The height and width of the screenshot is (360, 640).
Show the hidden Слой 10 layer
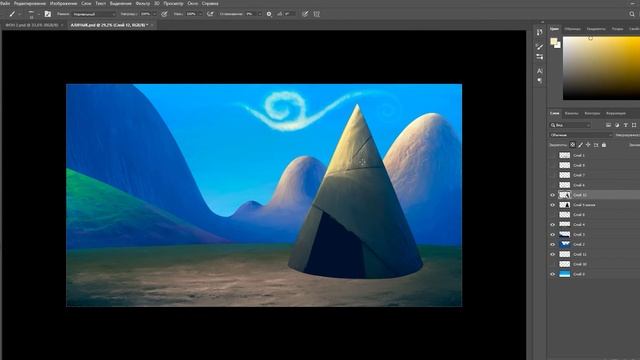pos(553,264)
